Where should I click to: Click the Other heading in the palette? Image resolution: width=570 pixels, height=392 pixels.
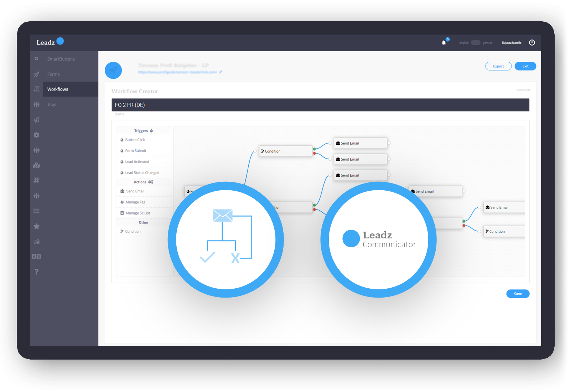(144, 222)
